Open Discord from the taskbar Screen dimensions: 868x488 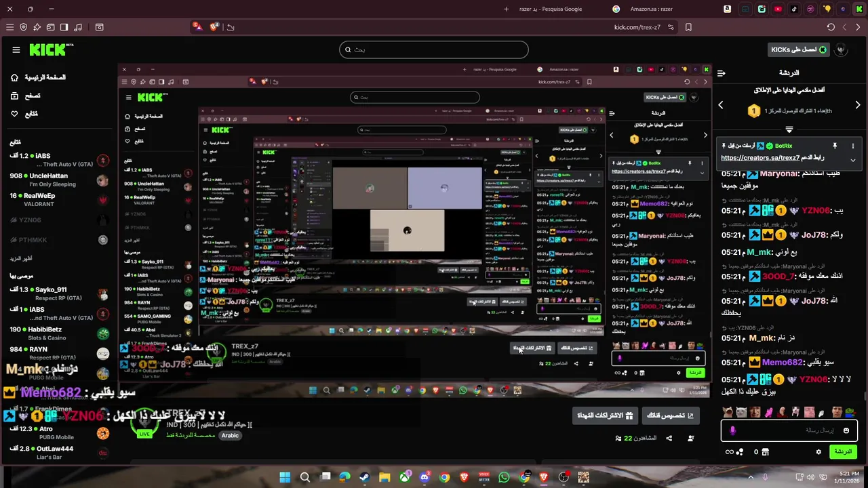(x=425, y=477)
